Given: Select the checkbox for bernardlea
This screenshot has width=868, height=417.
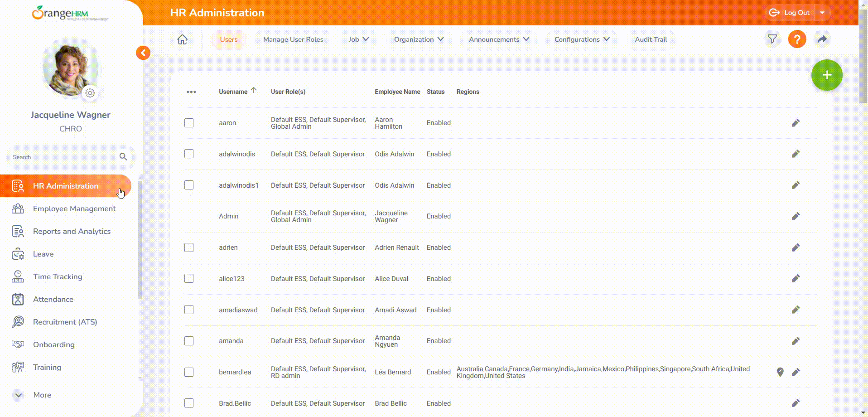Looking at the screenshot, I should pos(189,372).
